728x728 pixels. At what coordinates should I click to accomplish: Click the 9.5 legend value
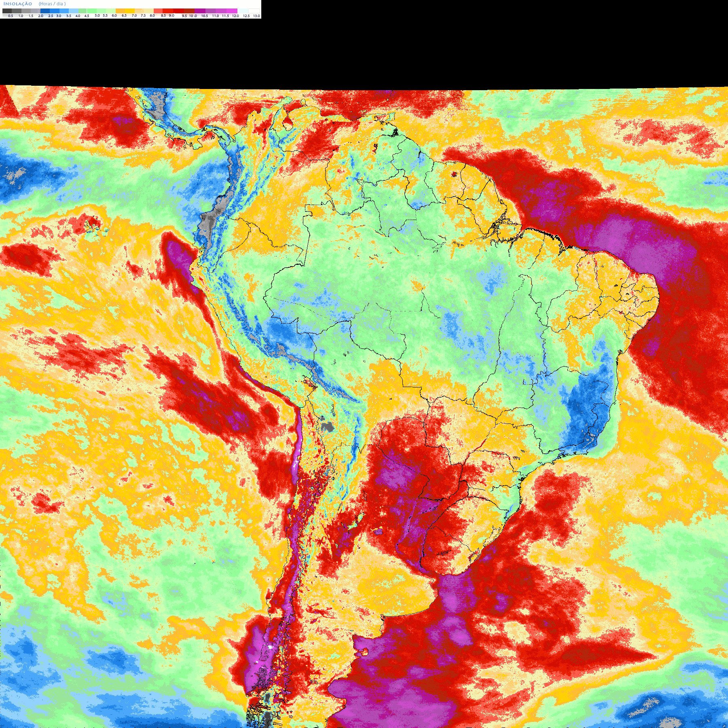[184, 16]
